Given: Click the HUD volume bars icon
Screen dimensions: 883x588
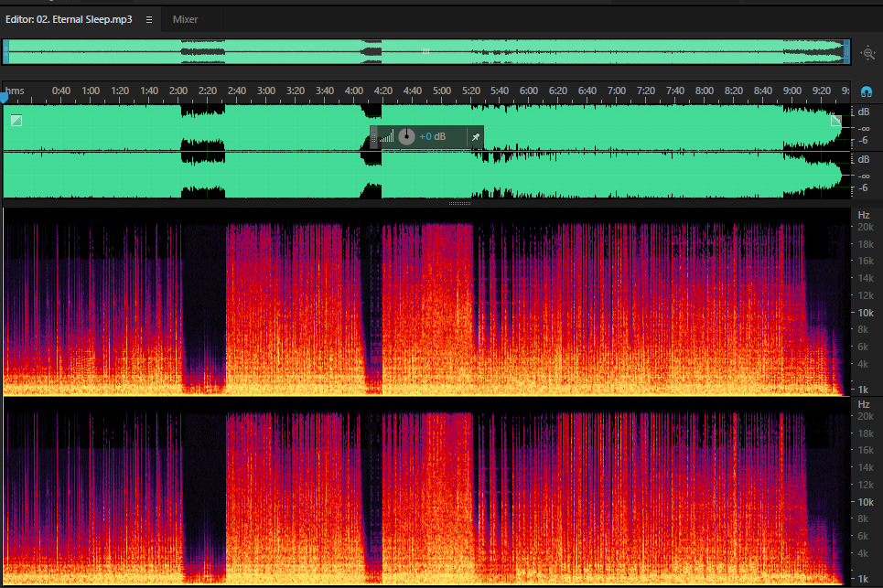Looking at the screenshot, I should (387, 136).
